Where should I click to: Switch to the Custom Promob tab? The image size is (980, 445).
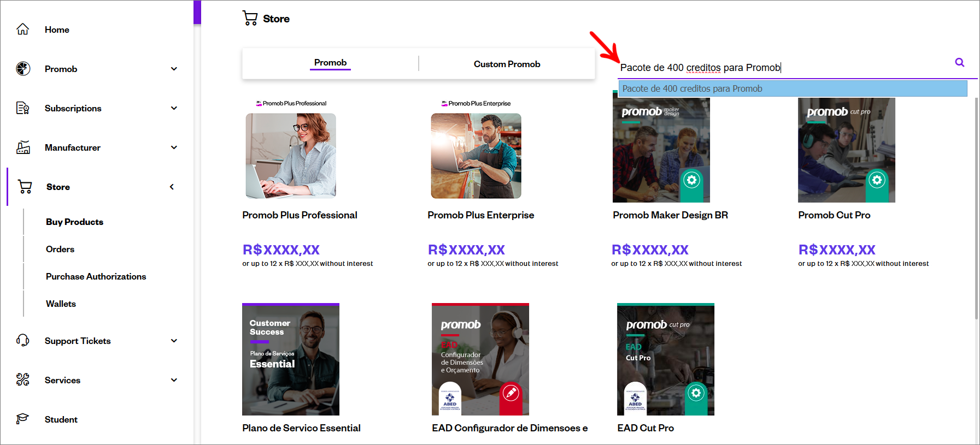(507, 64)
